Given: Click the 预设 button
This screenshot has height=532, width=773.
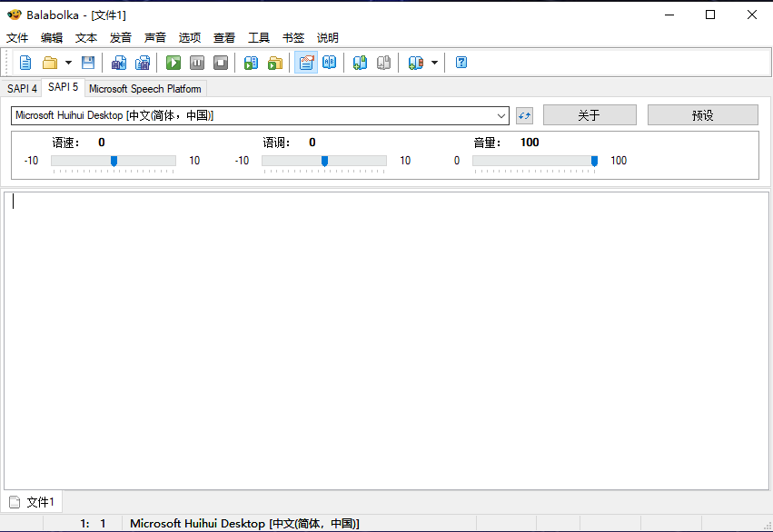Looking at the screenshot, I should [702, 115].
